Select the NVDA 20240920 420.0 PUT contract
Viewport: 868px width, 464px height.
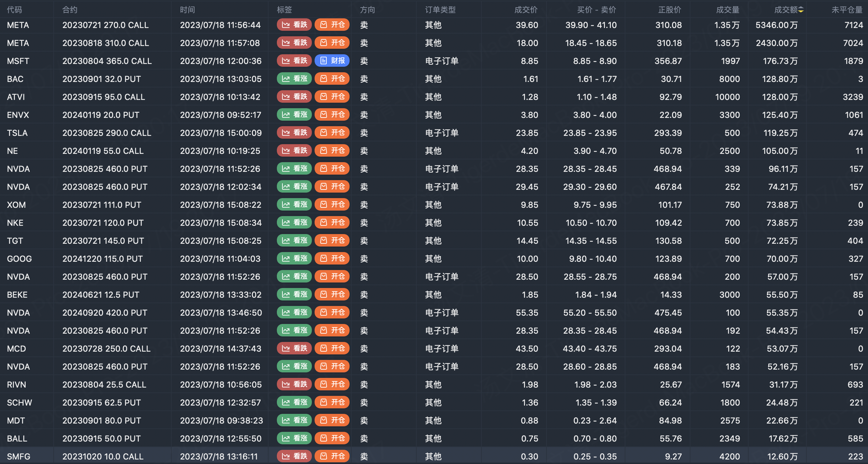pos(105,313)
